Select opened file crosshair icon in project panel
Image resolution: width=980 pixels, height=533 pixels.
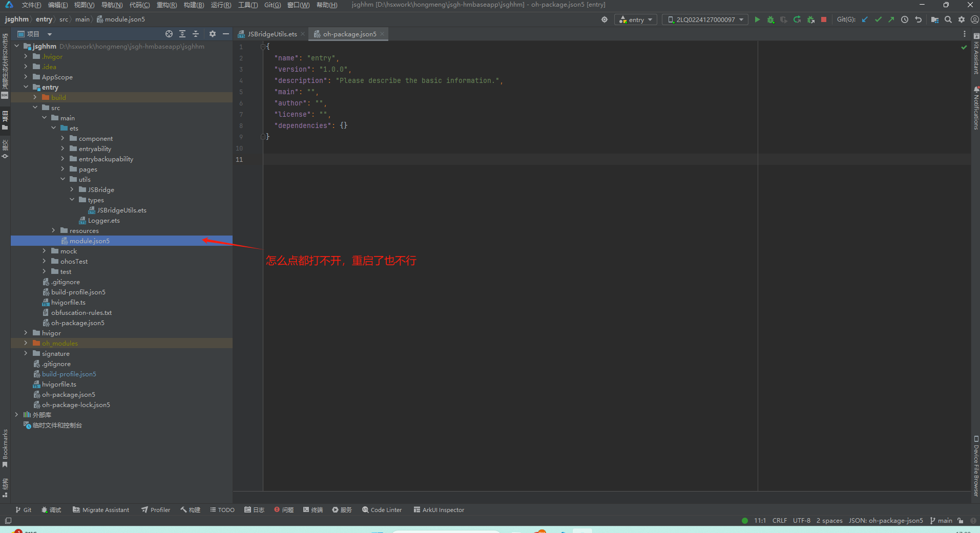(x=169, y=34)
